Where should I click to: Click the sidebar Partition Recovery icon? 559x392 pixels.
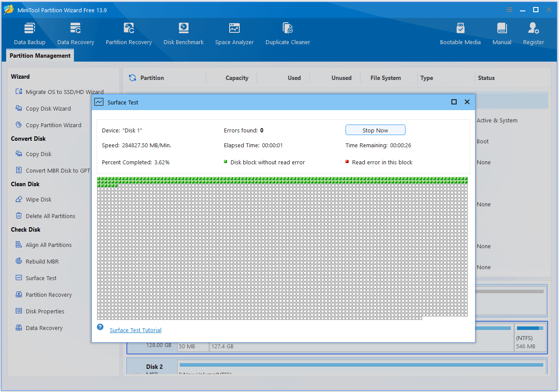pos(19,295)
